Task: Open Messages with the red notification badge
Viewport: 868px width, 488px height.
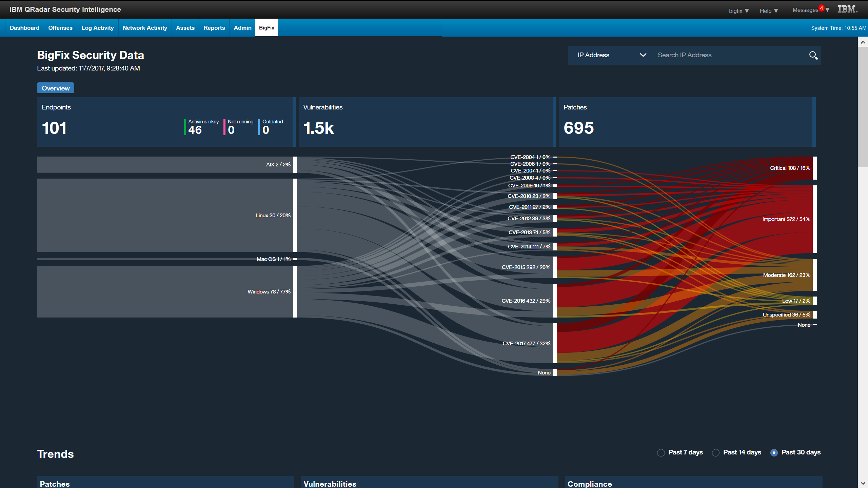Action: (x=809, y=10)
